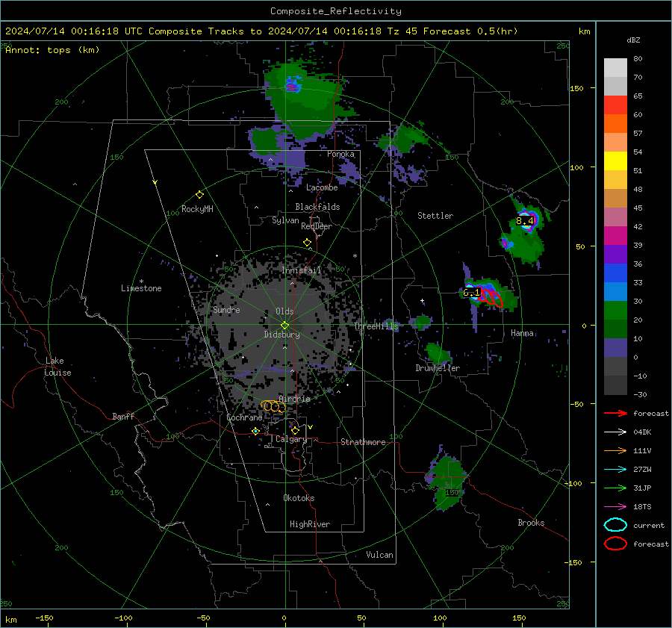
Task: Click the Blackfalds city label
Action: [317, 207]
